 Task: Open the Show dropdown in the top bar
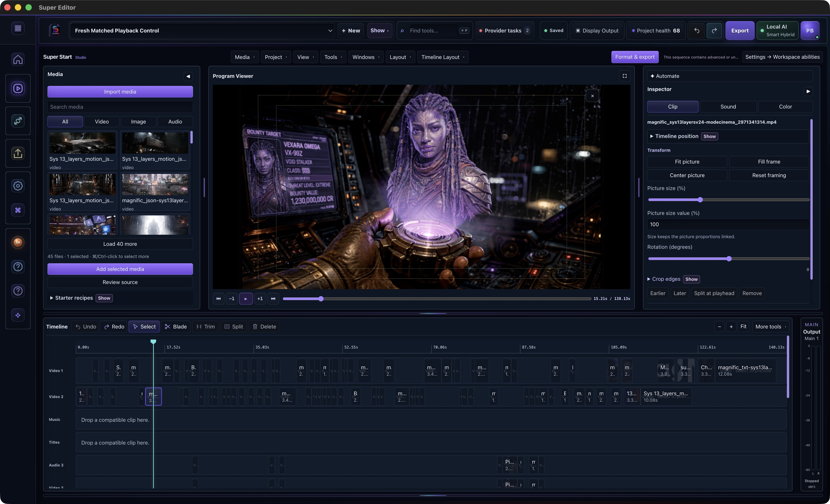point(380,31)
